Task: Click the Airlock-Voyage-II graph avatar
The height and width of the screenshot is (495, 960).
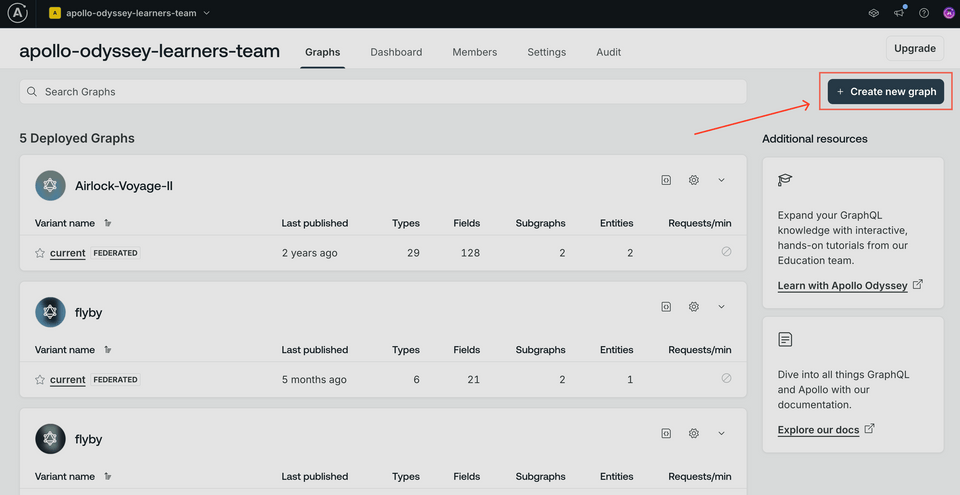Action: click(50, 186)
